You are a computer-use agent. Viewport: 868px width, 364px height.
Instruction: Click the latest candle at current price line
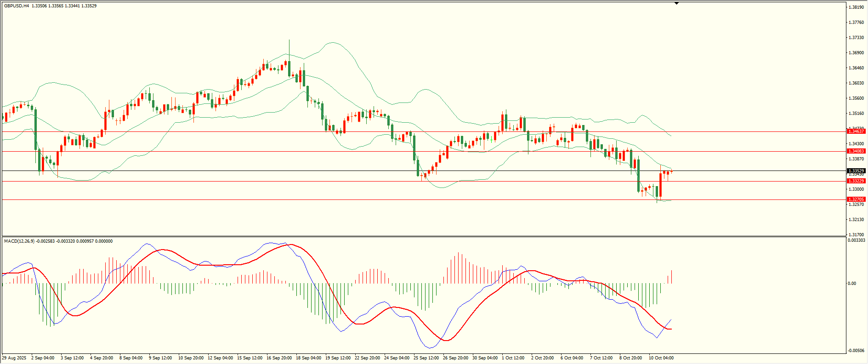tap(671, 171)
